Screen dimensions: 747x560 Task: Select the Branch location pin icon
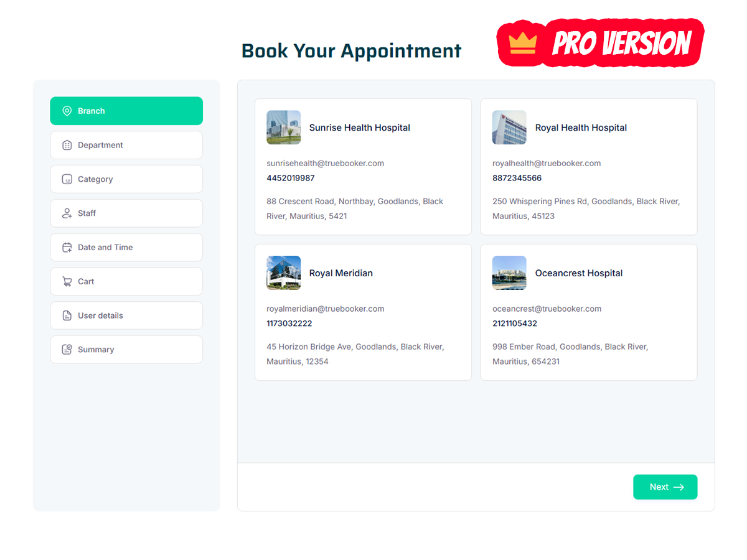[67, 111]
